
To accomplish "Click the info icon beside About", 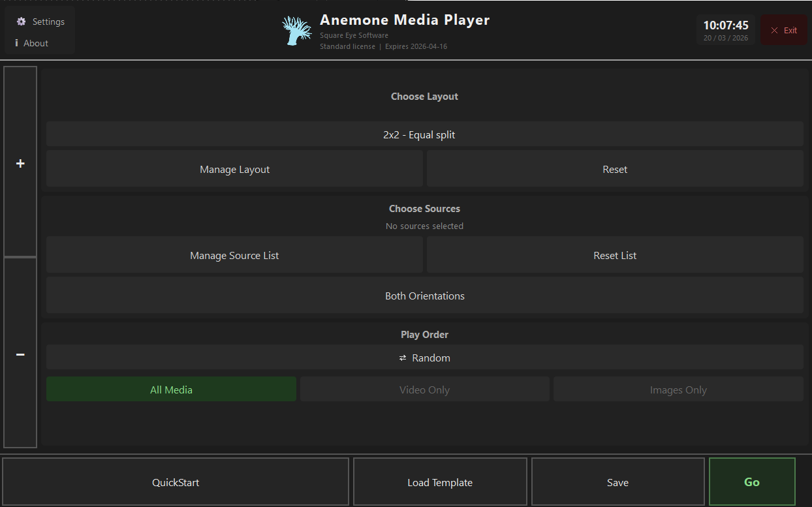I will pos(16,43).
